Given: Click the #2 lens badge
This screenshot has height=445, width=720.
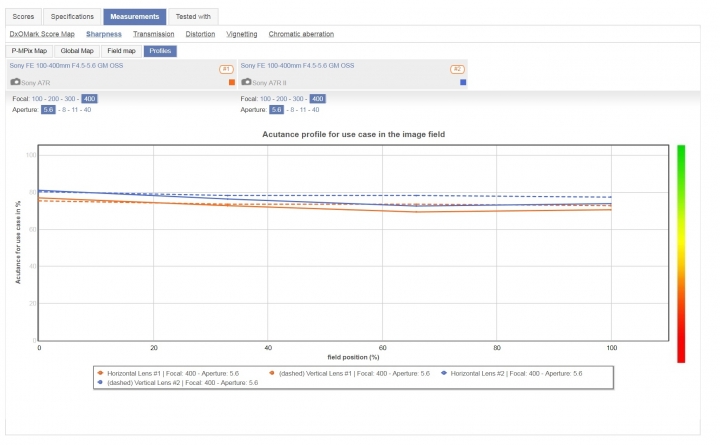Looking at the screenshot, I should pyautogui.click(x=457, y=69).
